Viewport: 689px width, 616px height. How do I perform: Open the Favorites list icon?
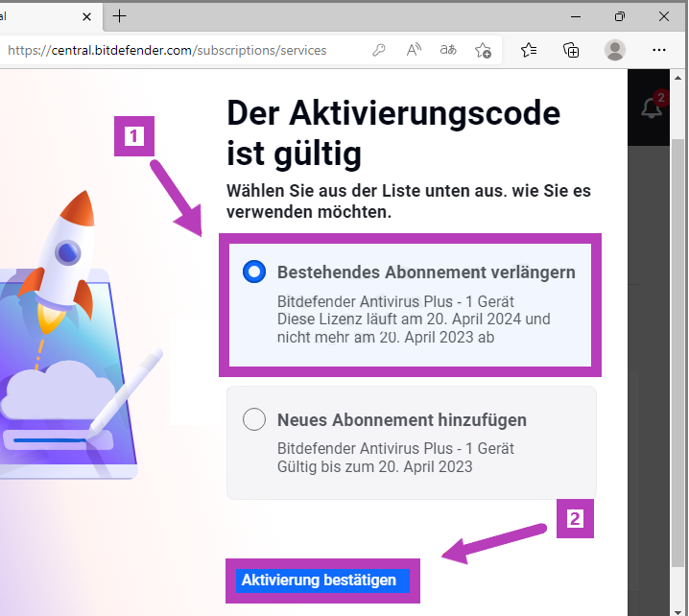pos(529,50)
